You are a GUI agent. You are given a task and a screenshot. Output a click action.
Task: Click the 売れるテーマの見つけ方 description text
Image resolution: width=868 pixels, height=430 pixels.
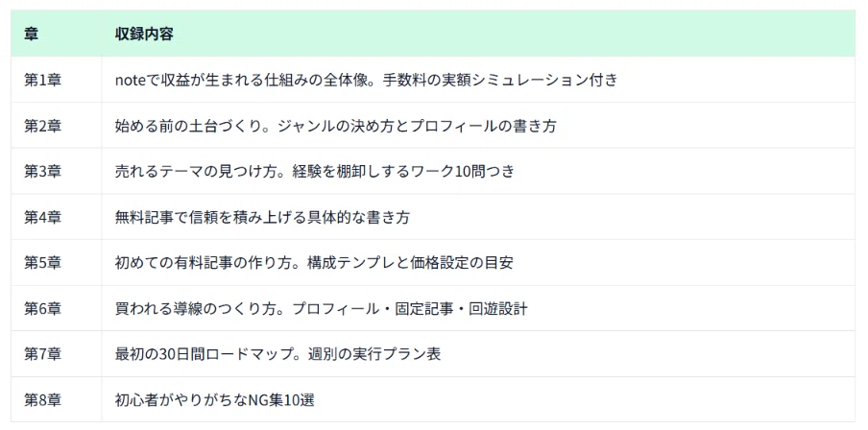[314, 172]
